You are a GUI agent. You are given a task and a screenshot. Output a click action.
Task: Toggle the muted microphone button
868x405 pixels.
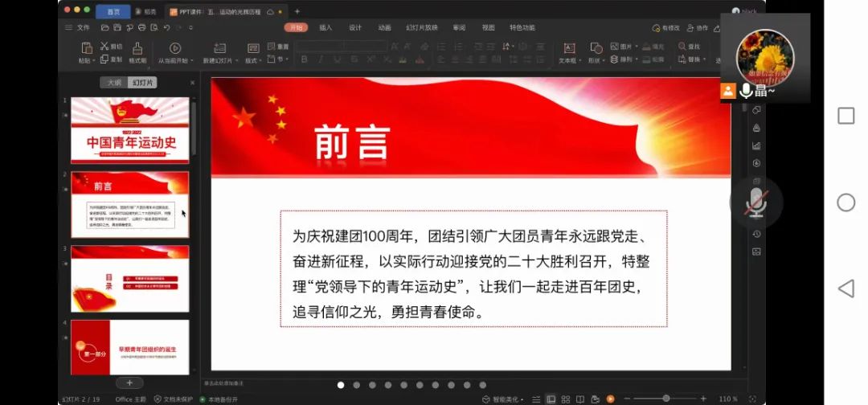coord(755,202)
